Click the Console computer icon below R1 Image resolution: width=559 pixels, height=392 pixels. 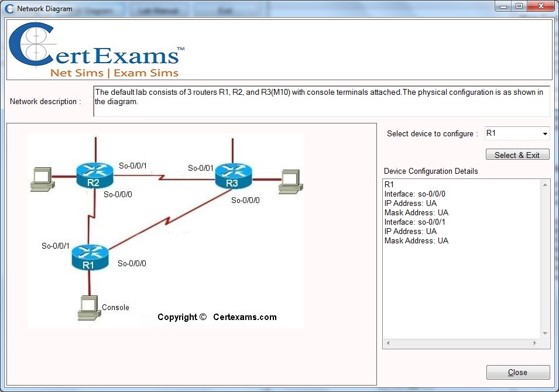click(88, 306)
